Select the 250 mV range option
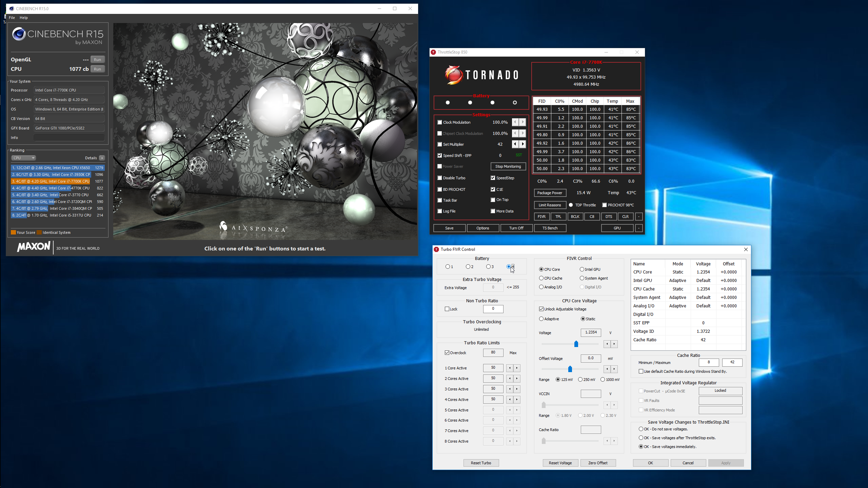This screenshot has width=868, height=488. tap(580, 380)
